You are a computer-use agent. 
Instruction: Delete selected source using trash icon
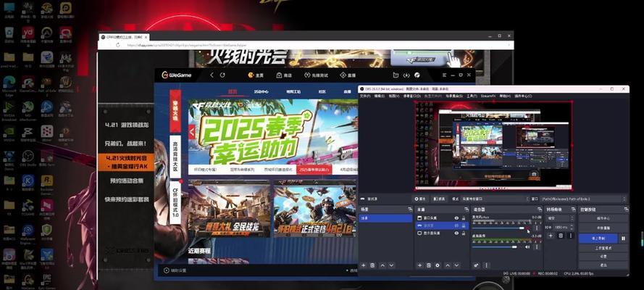tap(428, 266)
